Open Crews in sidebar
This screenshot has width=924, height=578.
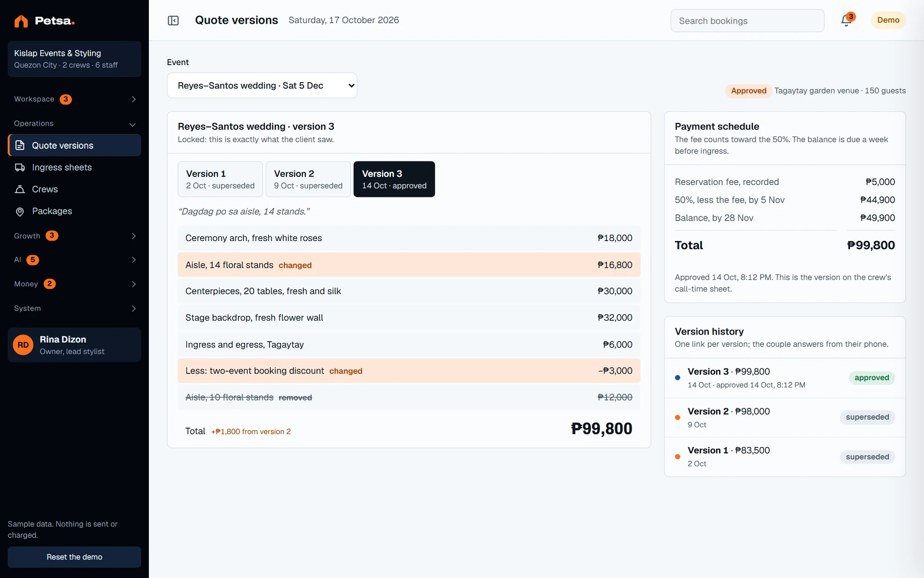pyautogui.click(x=74, y=189)
